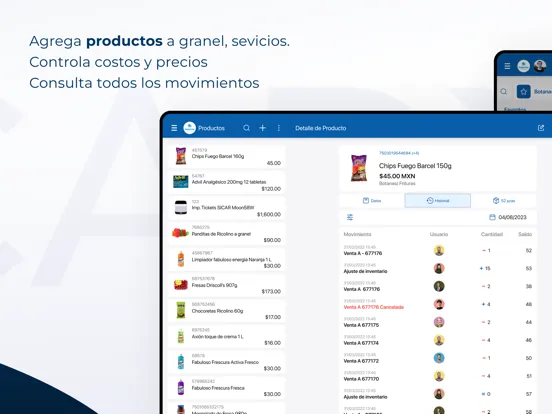Click the ticket printer product thumbnail
Image resolution: width=552 pixels, height=414 pixels.
[181, 207]
